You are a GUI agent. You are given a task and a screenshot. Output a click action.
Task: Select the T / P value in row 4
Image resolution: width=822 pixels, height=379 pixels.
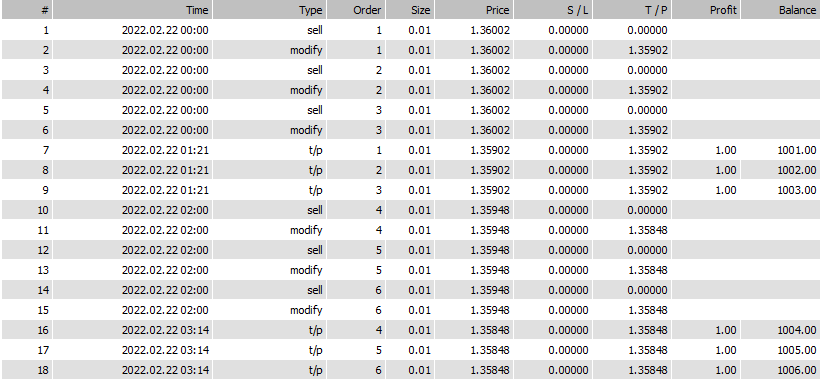click(x=648, y=90)
